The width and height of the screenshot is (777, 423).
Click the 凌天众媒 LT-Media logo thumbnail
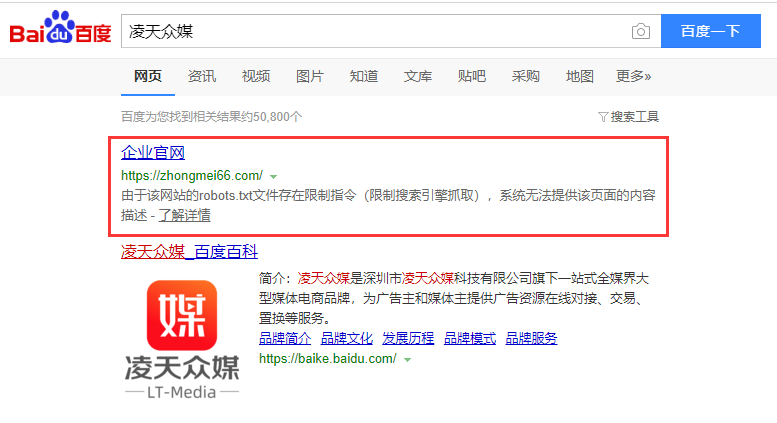click(182, 339)
